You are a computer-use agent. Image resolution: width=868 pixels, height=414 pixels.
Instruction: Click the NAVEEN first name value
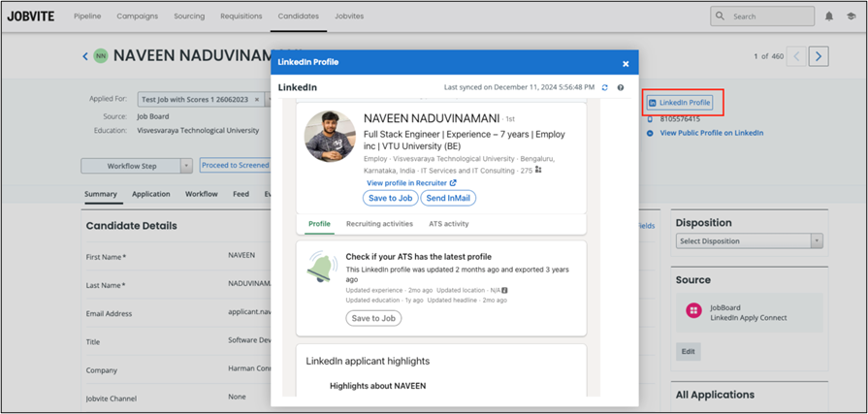coord(241,256)
